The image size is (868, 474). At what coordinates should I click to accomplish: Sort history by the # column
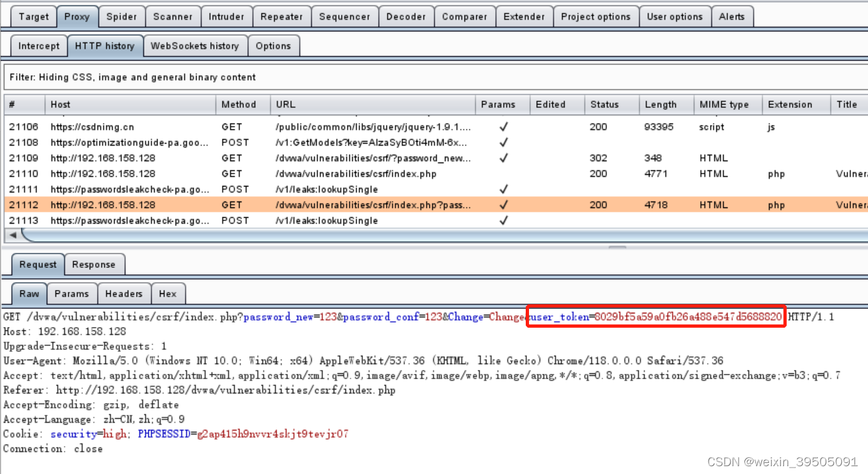point(25,104)
